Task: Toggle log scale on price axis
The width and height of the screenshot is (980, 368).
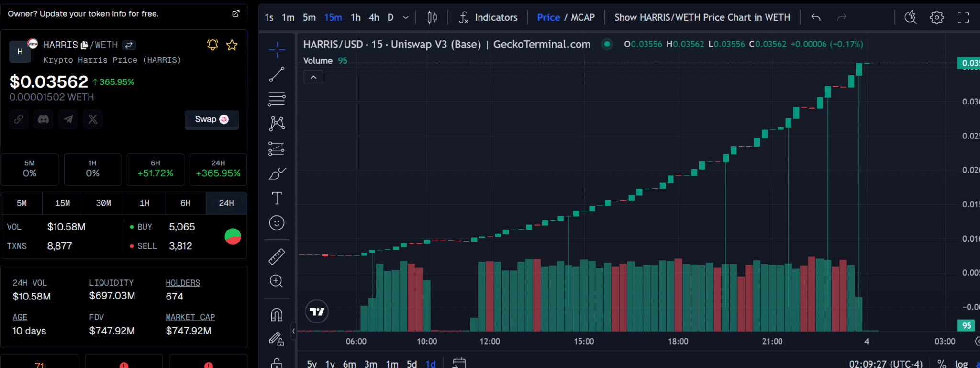Action: (961, 364)
